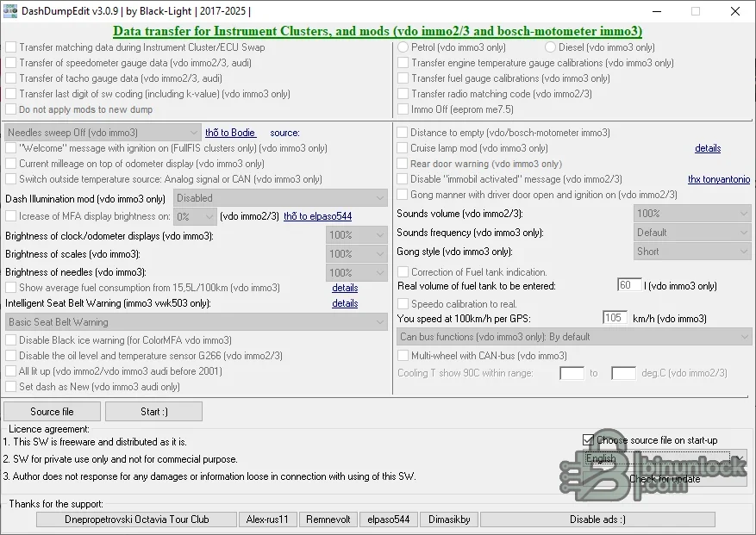Open details link for average fuel consumption
This screenshot has width=756, height=535.
[345, 288]
